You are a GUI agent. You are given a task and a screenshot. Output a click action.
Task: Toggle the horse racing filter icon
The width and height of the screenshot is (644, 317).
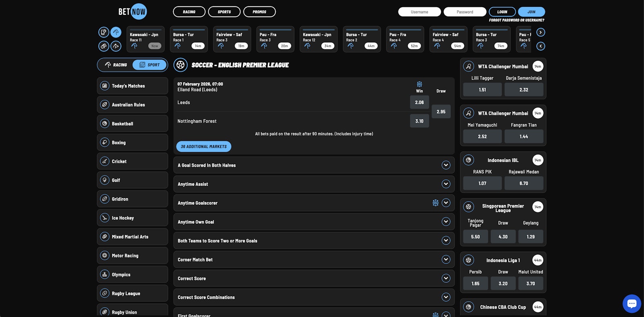coord(116,32)
